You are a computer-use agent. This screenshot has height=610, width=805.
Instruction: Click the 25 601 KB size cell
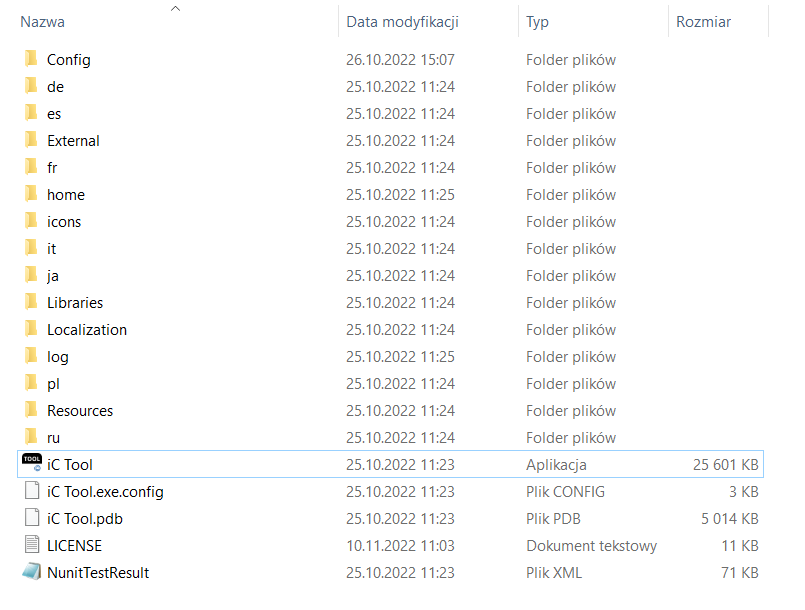click(x=725, y=464)
